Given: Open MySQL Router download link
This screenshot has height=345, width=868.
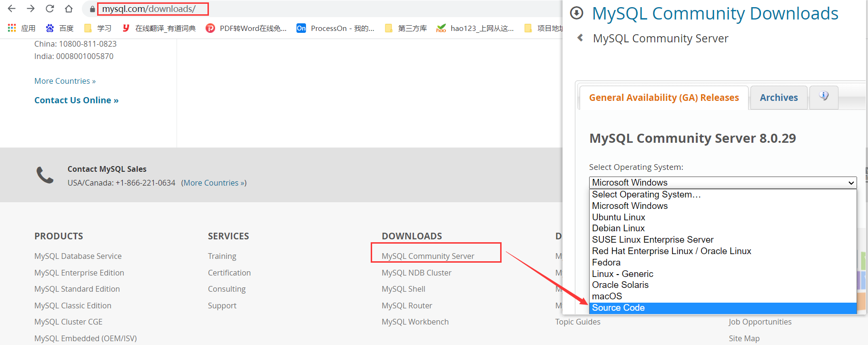Looking at the screenshot, I should [407, 306].
